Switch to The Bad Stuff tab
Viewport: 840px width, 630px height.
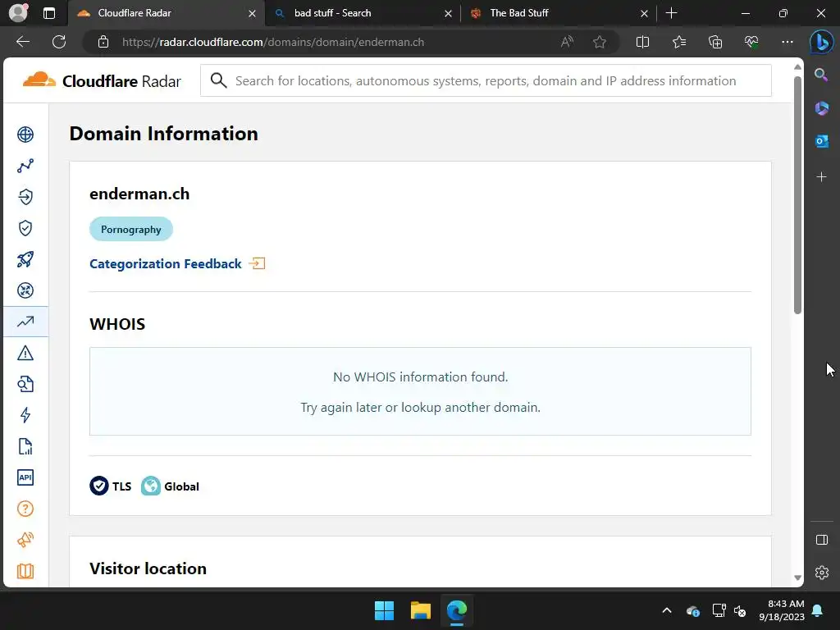[x=559, y=13]
